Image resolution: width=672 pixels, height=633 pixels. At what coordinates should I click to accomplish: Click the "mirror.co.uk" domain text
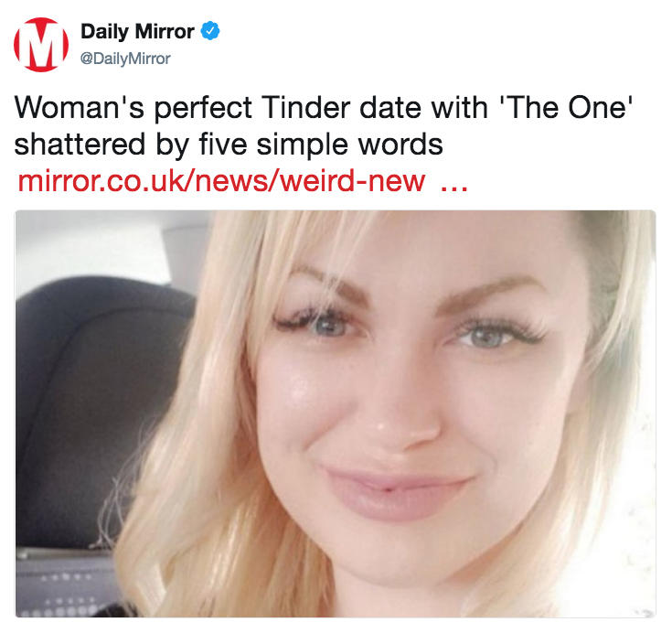point(102,181)
